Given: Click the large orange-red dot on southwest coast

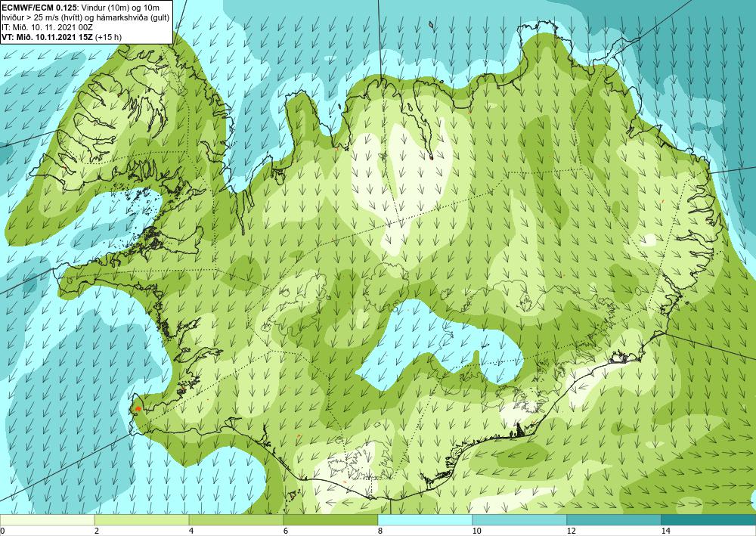Looking at the screenshot, I should click(138, 409).
